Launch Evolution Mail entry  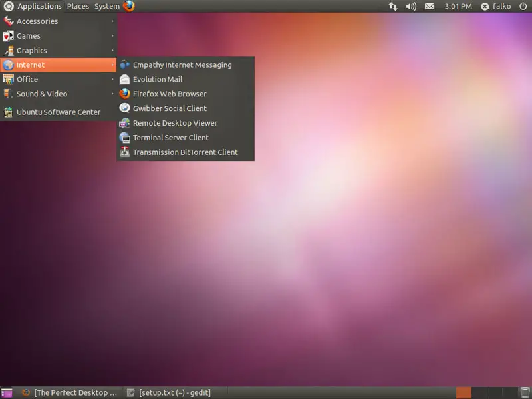click(186, 79)
